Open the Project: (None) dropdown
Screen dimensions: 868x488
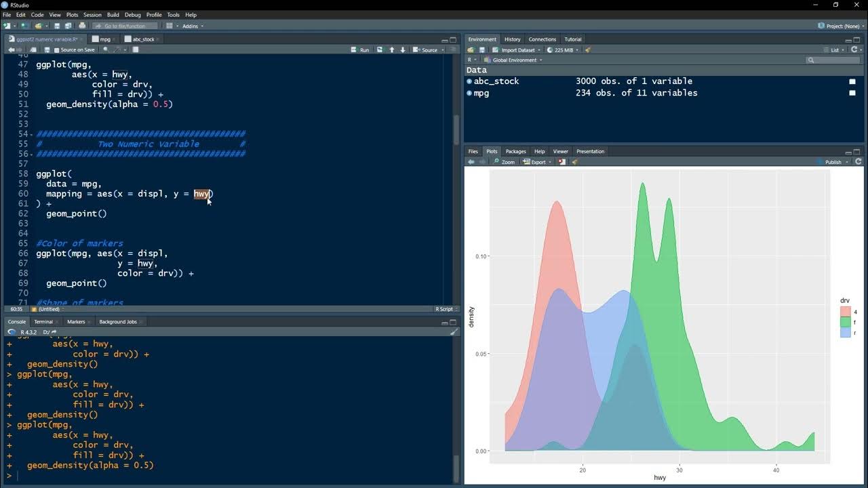click(842, 26)
